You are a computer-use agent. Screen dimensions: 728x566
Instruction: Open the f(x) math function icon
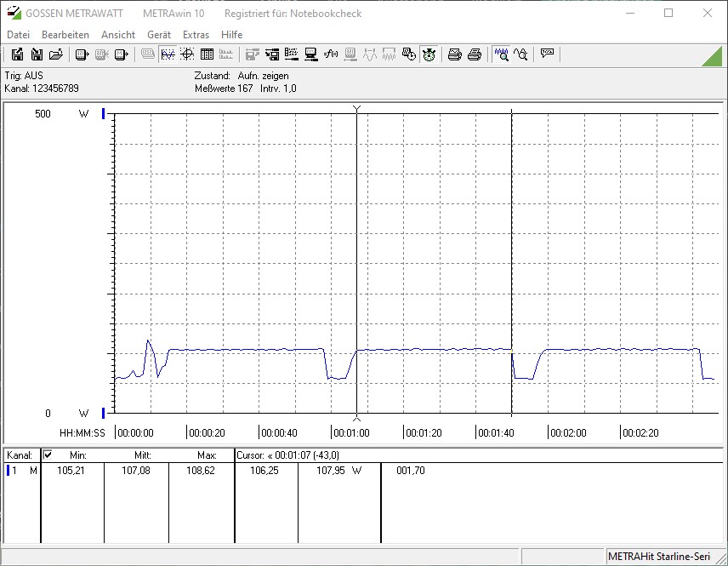click(x=331, y=54)
